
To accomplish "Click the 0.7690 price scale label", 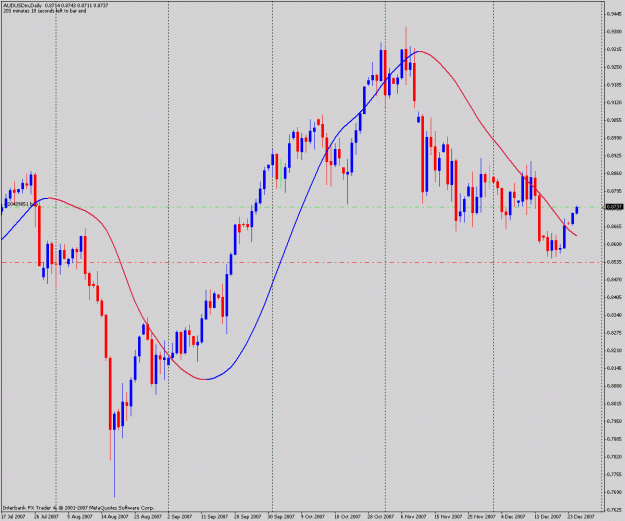I will [614, 492].
